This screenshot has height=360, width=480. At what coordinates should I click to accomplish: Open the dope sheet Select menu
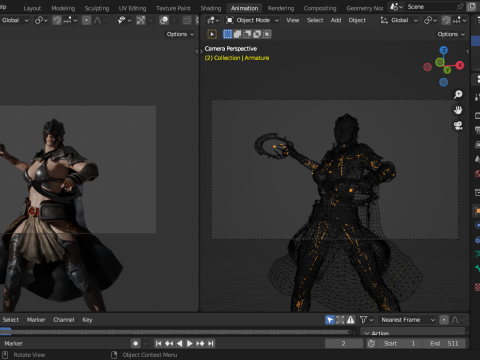tap(11, 320)
